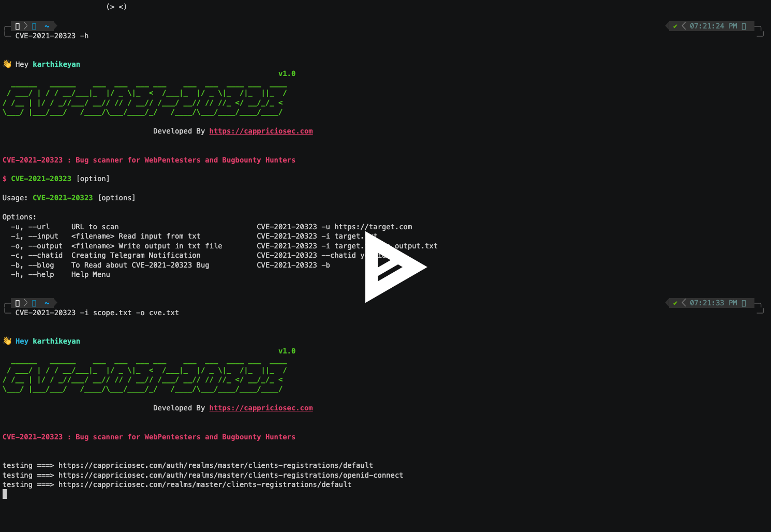Screen dimensions: 771x532
Task: Click the left chevron before the 07:21:33 PM timestamp
Action: [x=683, y=303]
